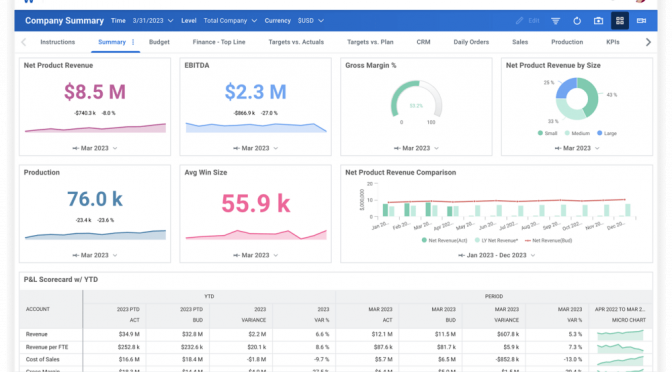The height and width of the screenshot is (372, 672).
Task: Open the filter icon in header
Action: click(555, 21)
